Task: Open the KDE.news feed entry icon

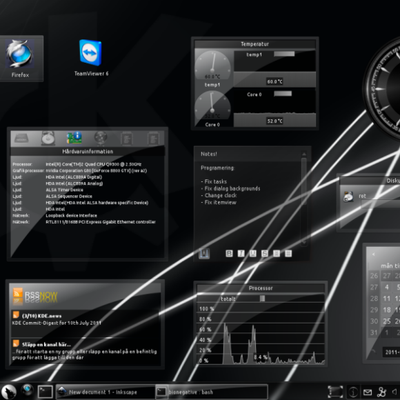Action: click(x=16, y=315)
